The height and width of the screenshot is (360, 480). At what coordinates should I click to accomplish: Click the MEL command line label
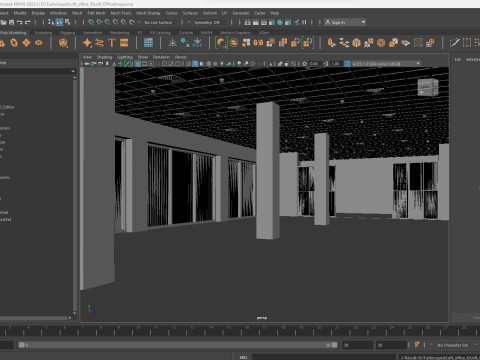[x=243, y=357]
